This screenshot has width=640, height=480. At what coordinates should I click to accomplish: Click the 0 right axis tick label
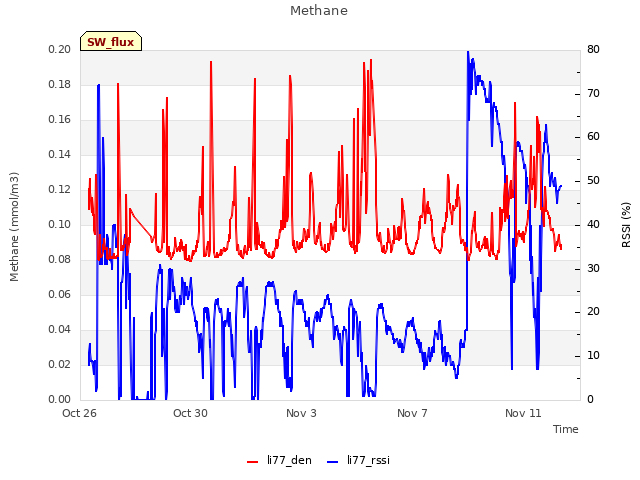pos(590,400)
